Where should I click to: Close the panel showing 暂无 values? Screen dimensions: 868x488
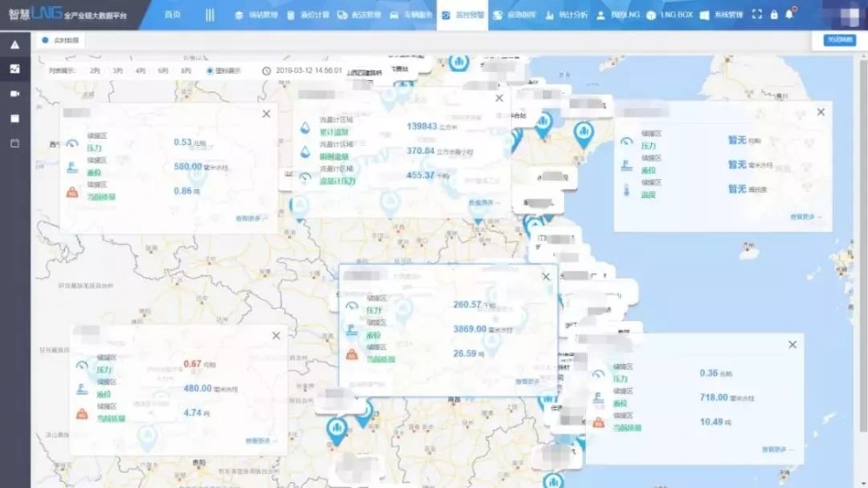tap(821, 112)
